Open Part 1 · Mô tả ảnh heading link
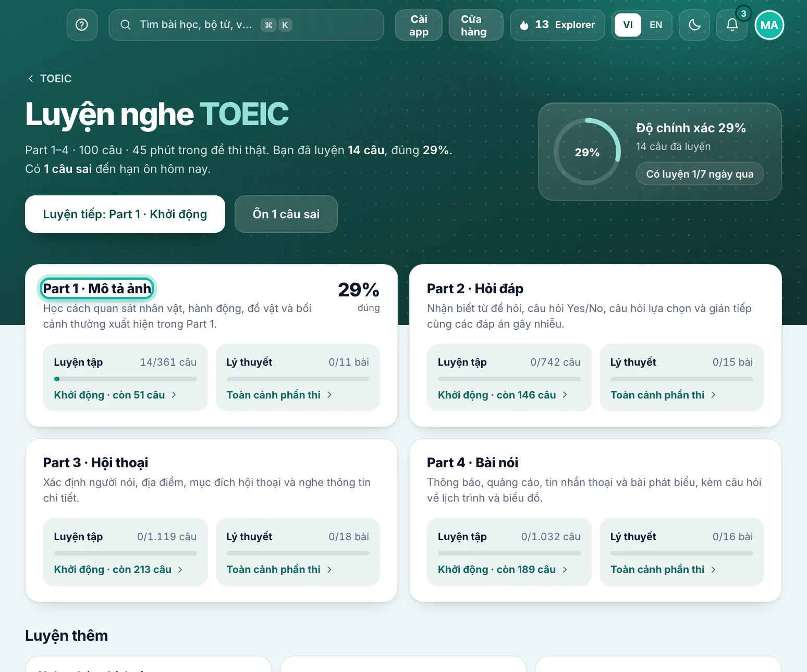Image resolution: width=807 pixels, height=672 pixels. pos(97,289)
